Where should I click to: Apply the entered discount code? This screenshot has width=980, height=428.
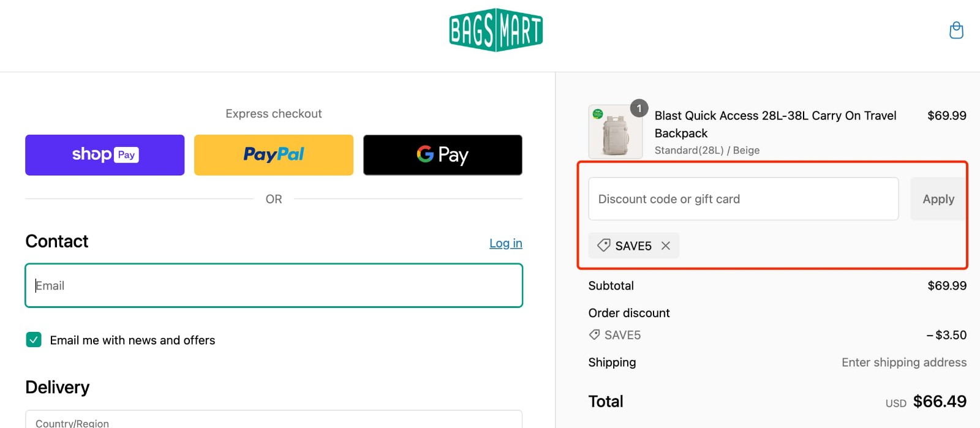[938, 198]
